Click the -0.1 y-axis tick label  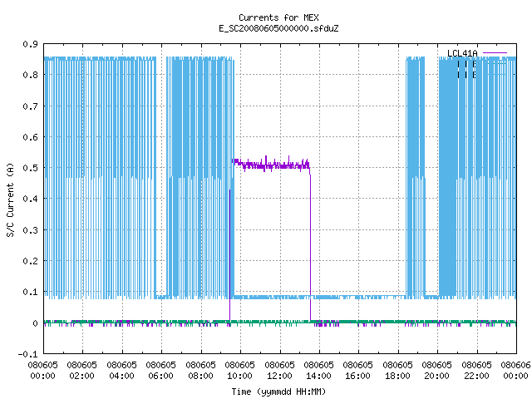coord(27,354)
